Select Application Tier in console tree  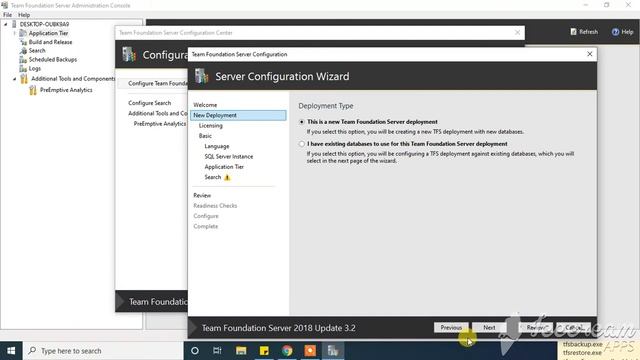tap(48, 33)
